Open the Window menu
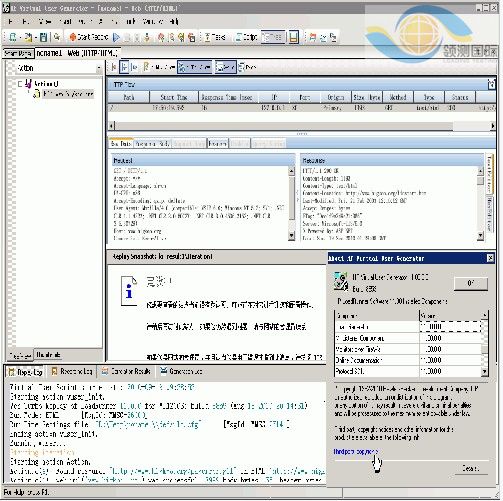This screenshot has height=501, width=503. pyautogui.click(x=153, y=22)
